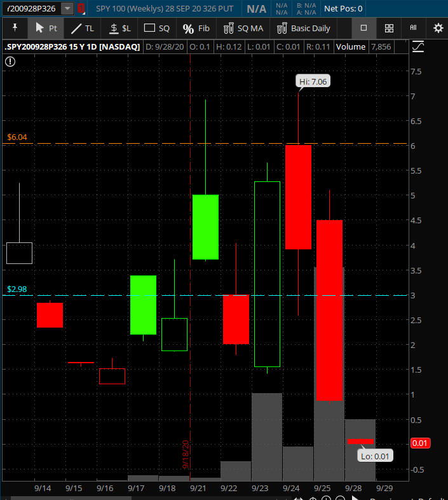Open chart settings gear
Viewport: 448px width, 500px height.
click(438, 28)
